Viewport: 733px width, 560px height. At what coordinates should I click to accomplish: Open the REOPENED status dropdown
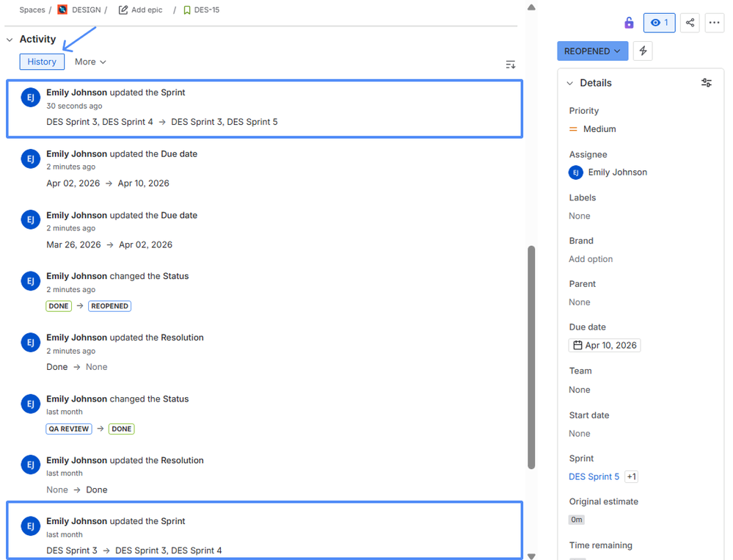[x=592, y=51]
